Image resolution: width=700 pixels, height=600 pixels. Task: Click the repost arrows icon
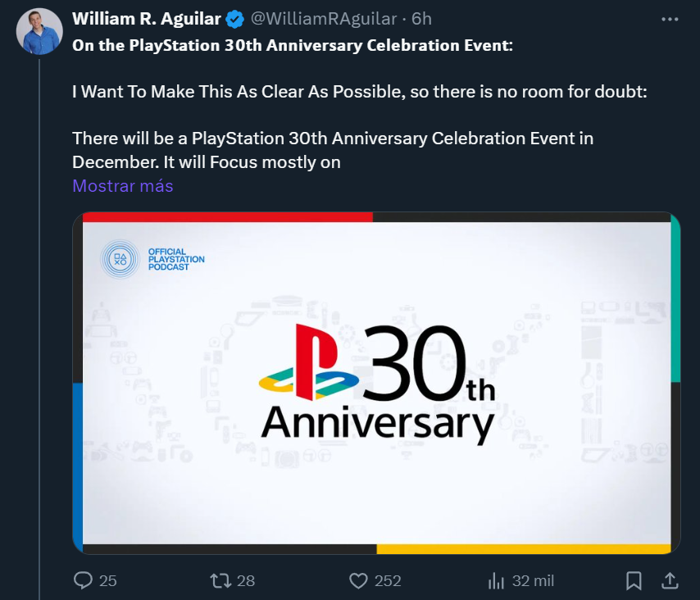click(x=220, y=580)
